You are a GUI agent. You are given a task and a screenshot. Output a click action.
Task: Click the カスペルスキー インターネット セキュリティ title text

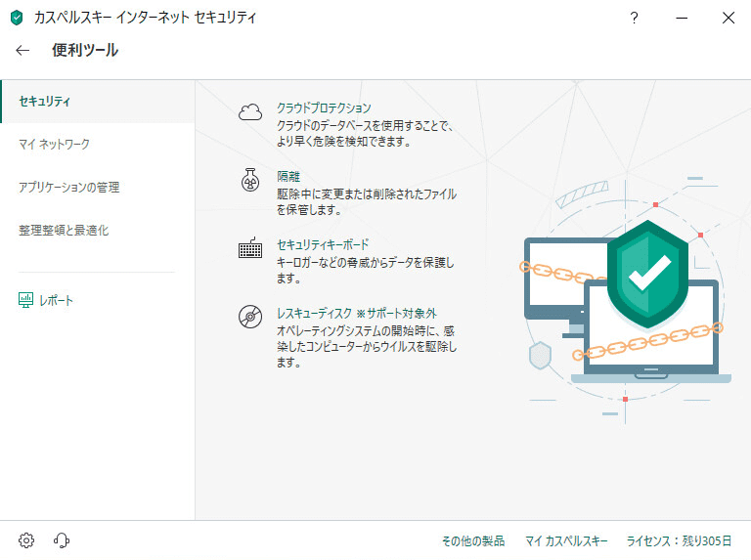coord(146,18)
